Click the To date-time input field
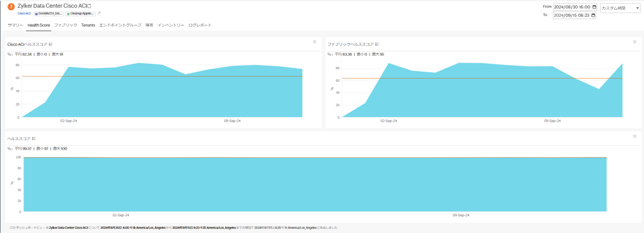Viewport: 644px width, 233px height. (574, 15)
